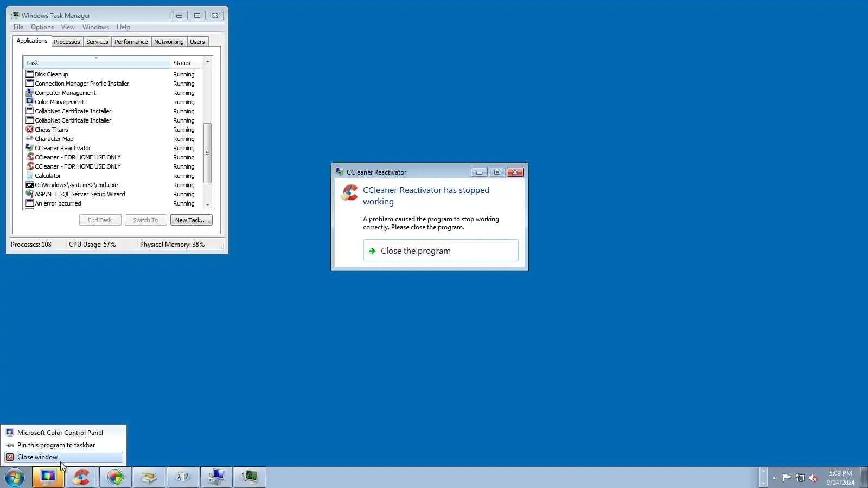Click the CPU Usage: 57% status text
Screen dimensions: 868x488
click(92, 245)
